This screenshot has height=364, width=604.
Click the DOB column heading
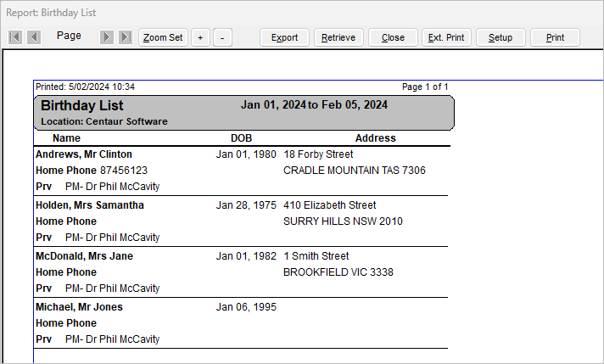point(241,138)
